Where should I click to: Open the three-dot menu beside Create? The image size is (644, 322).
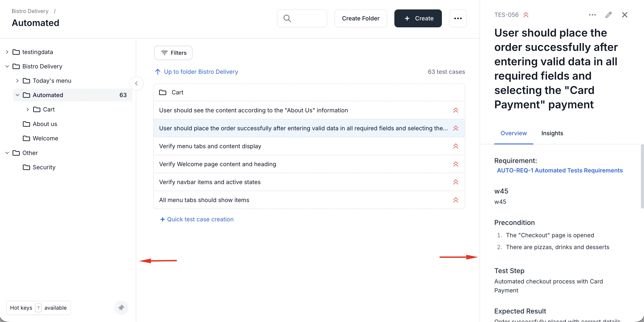tap(458, 18)
